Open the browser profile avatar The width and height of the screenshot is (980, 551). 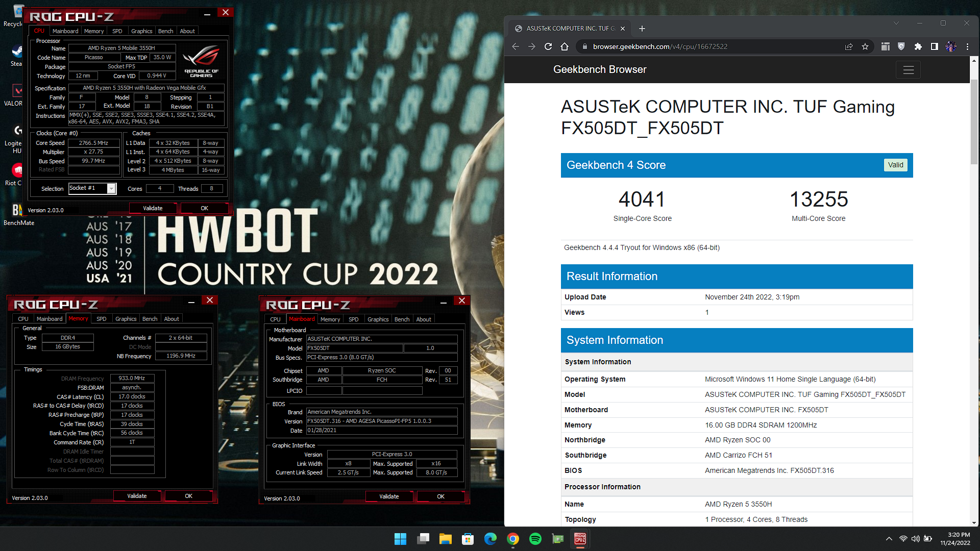(x=951, y=46)
